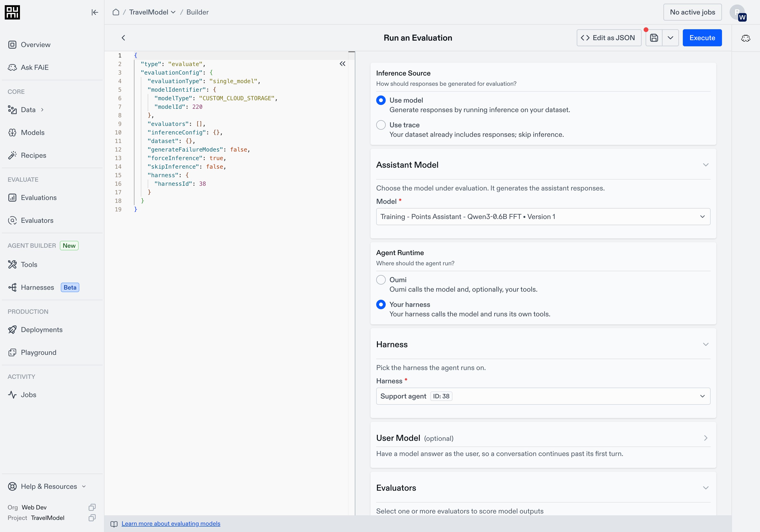This screenshot has width=760, height=532.
Task: Go to home via breadcrumb house icon
Action: 115,12
